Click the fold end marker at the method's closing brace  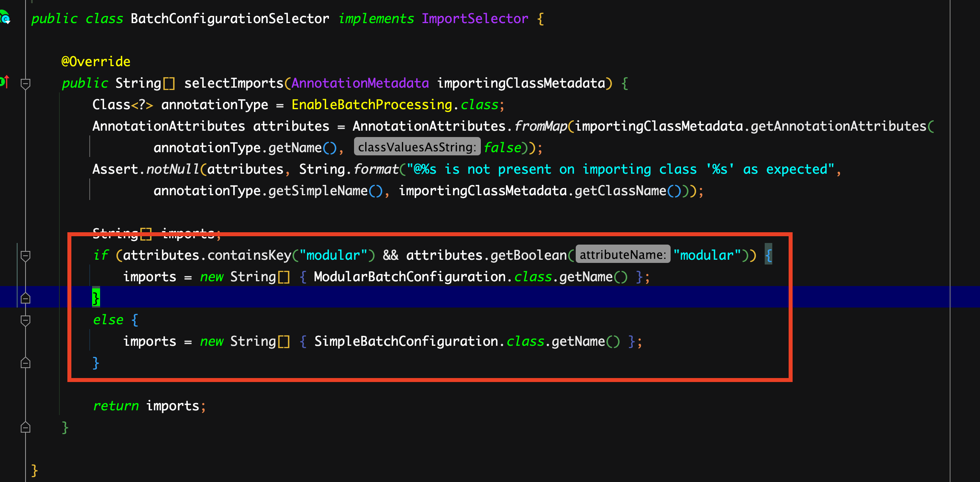(x=26, y=427)
